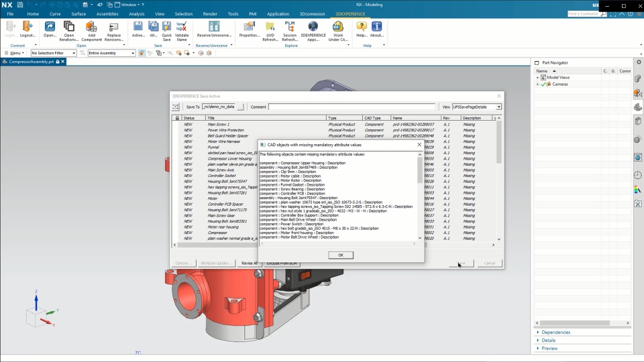This screenshot has width=644, height=362.
Task: Launch 3DEXPERIENCE Apps from the ribbon
Action: (313, 31)
